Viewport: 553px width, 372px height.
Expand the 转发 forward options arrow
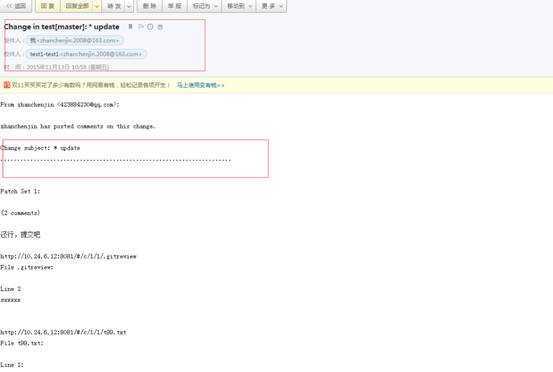[129, 6]
